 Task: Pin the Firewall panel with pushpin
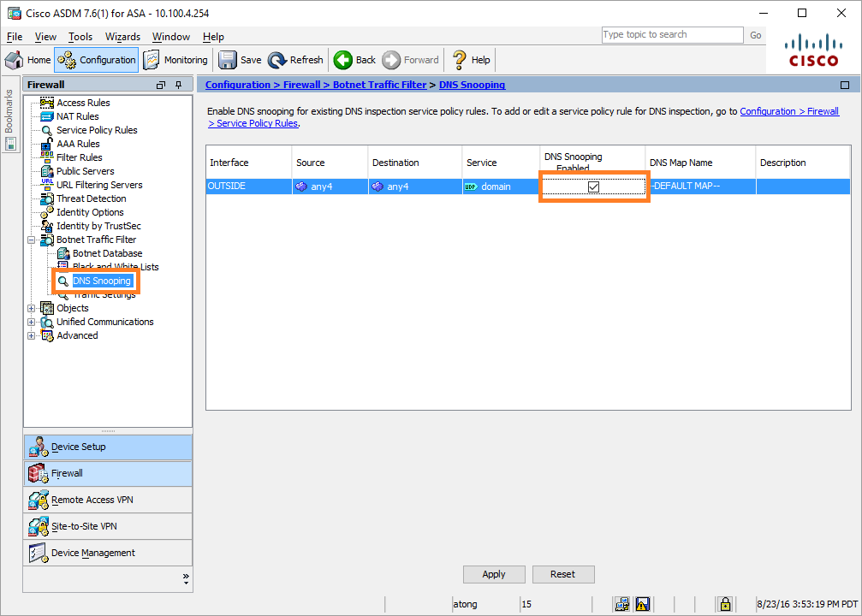[179, 86]
